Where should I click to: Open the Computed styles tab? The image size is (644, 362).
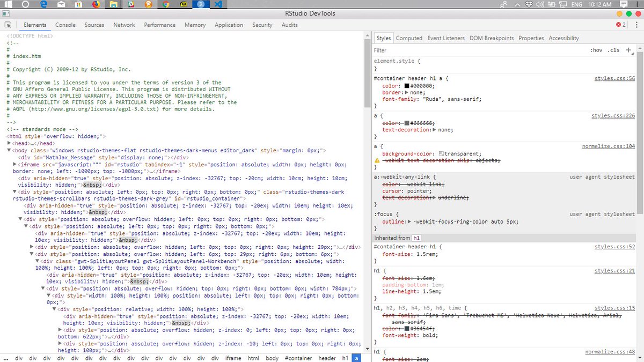tap(409, 38)
